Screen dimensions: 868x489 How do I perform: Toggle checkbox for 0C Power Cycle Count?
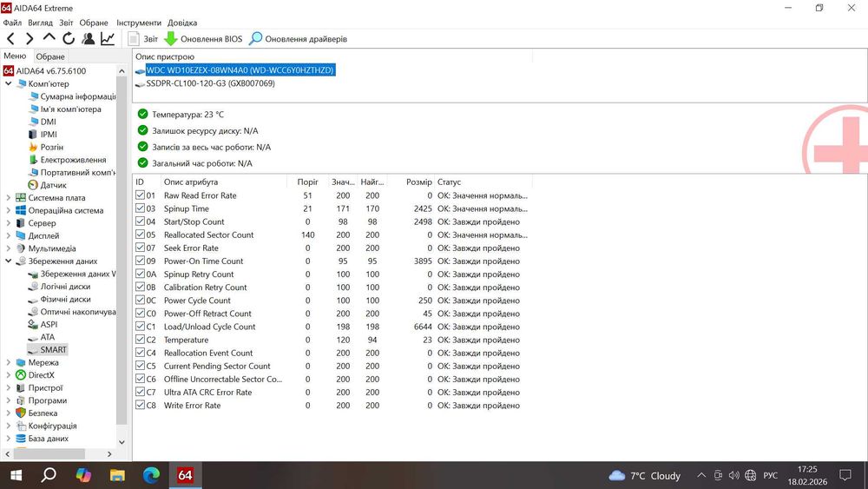point(140,301)
